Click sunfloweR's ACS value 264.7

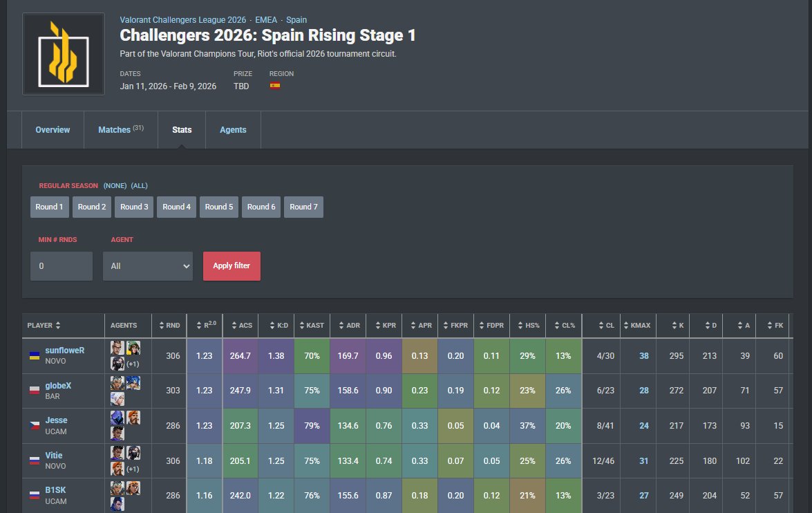pos(240,356)
